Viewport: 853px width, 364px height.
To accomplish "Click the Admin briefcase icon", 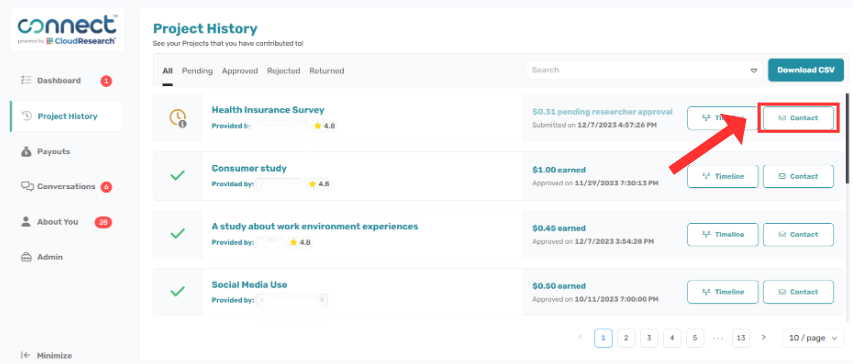I will [x=26, y=257].
